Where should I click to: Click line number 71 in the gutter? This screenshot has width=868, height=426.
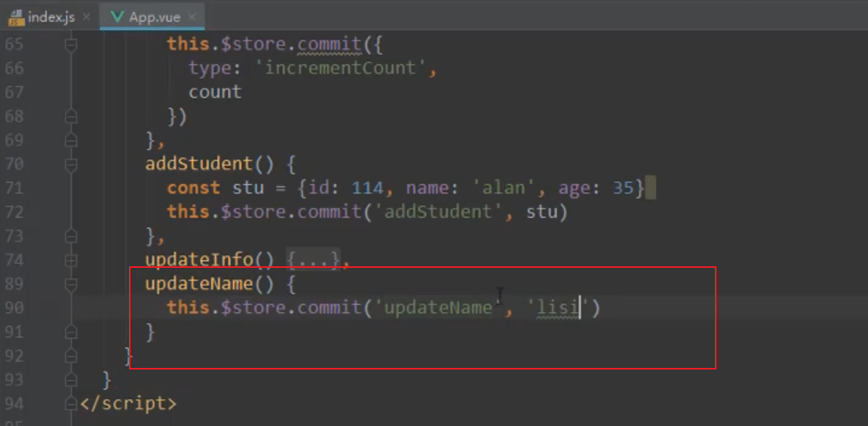[x=15, y=188]
